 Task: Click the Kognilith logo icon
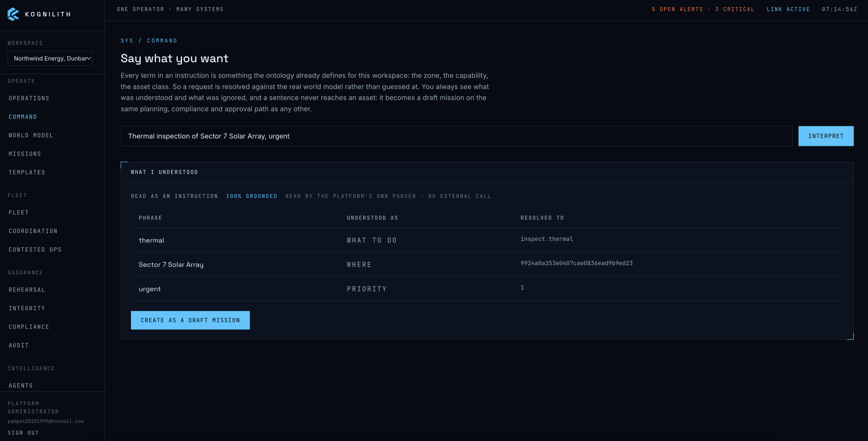click(x=13, y=14)
